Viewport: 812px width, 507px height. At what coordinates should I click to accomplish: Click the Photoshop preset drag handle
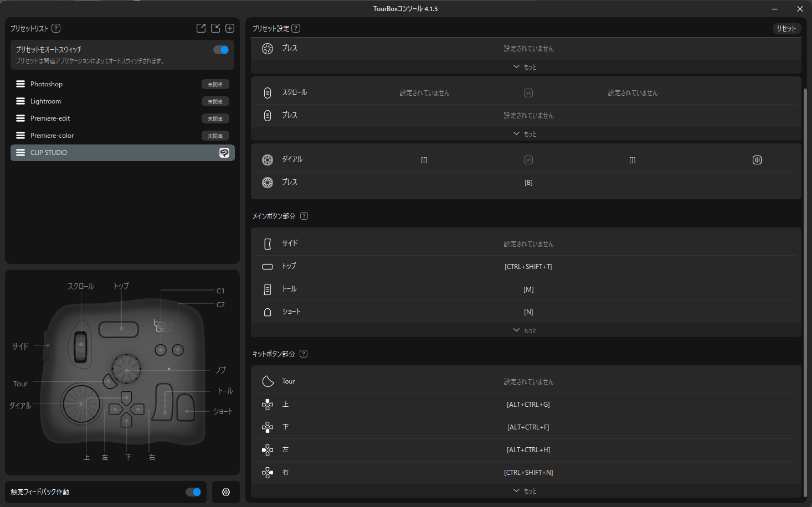coord(20,84)
